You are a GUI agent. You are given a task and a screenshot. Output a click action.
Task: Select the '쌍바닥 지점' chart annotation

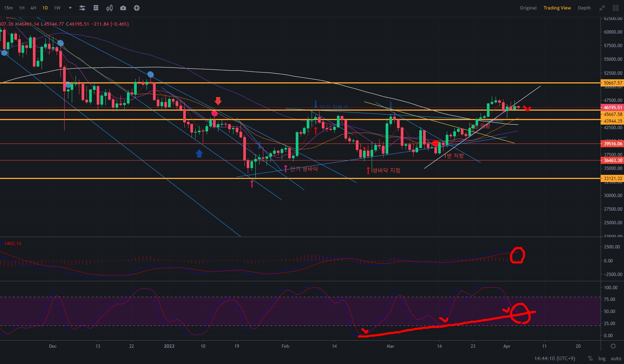pos(386,171)
